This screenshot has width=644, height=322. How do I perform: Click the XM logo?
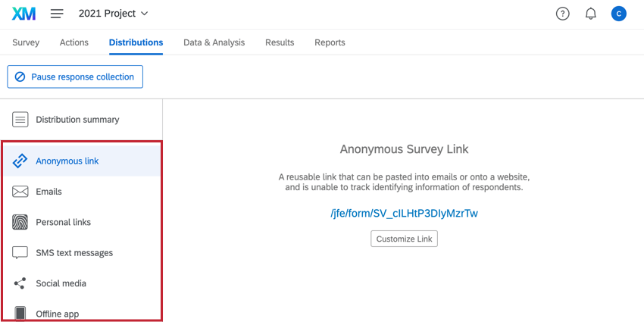click(x=23, y=14)
